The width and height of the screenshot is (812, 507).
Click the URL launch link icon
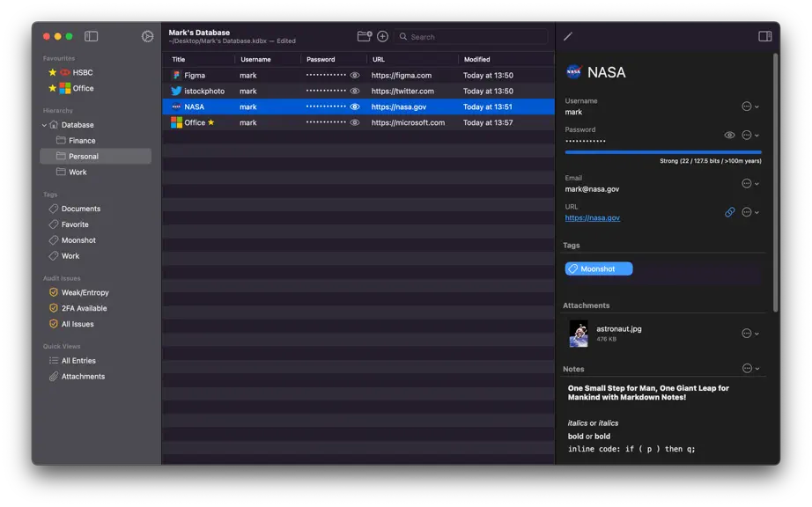tap(730, 212)
